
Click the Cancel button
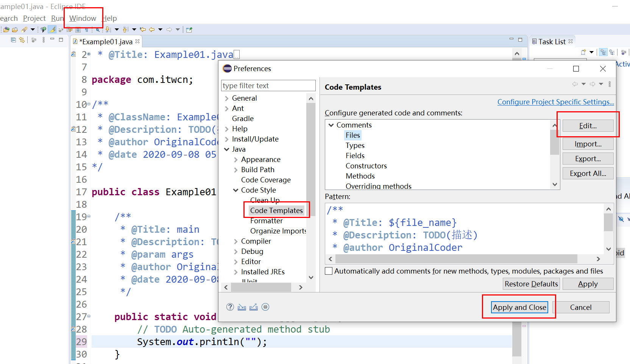[x=581, y=307]
